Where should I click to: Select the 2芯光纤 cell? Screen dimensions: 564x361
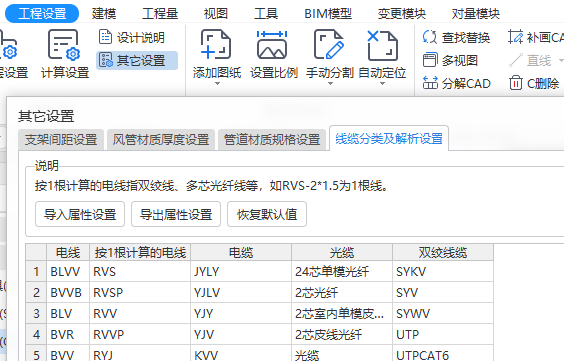pos(342,292)
